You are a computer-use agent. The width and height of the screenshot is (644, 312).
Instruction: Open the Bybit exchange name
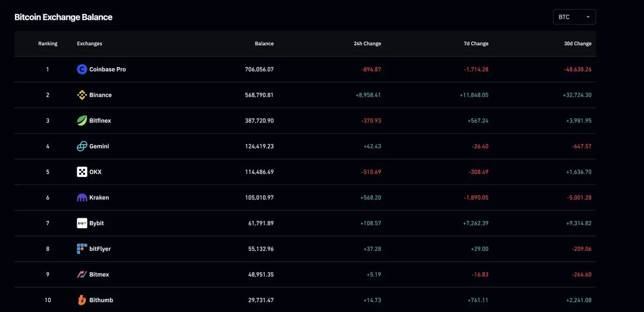click(x=97, y=223)
